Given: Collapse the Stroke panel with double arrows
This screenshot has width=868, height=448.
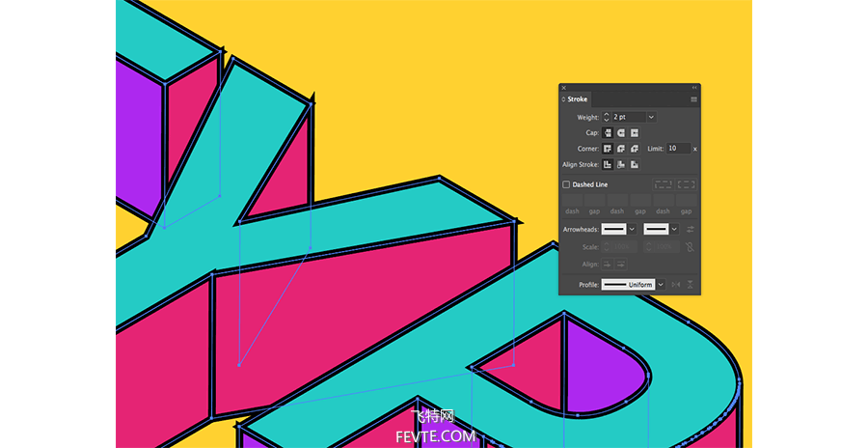Looking at the screenshot, I should [694, 88].
